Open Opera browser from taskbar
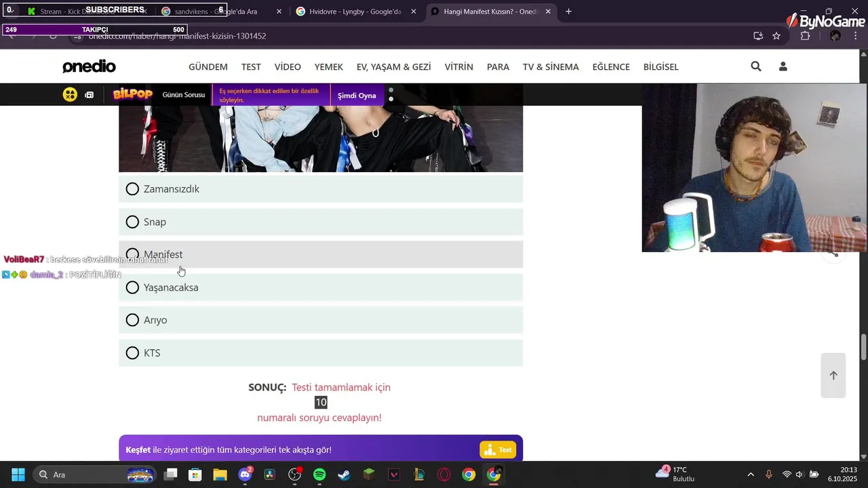This screenshot has width=868, height=488. [x=443, y=474]
